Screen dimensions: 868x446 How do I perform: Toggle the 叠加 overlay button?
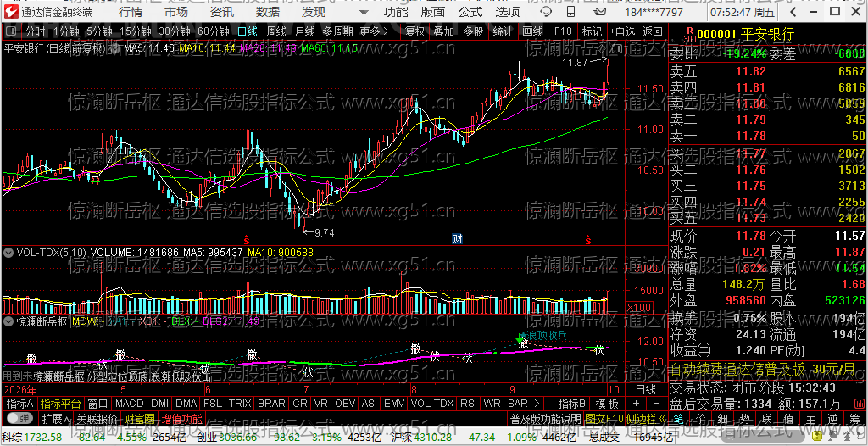444,31
